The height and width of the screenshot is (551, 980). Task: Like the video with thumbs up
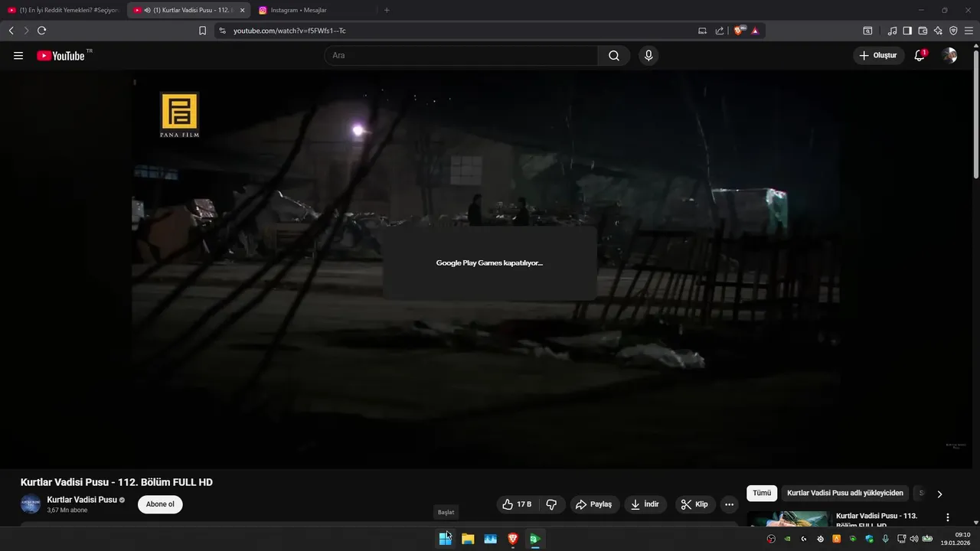coord(517,504)
